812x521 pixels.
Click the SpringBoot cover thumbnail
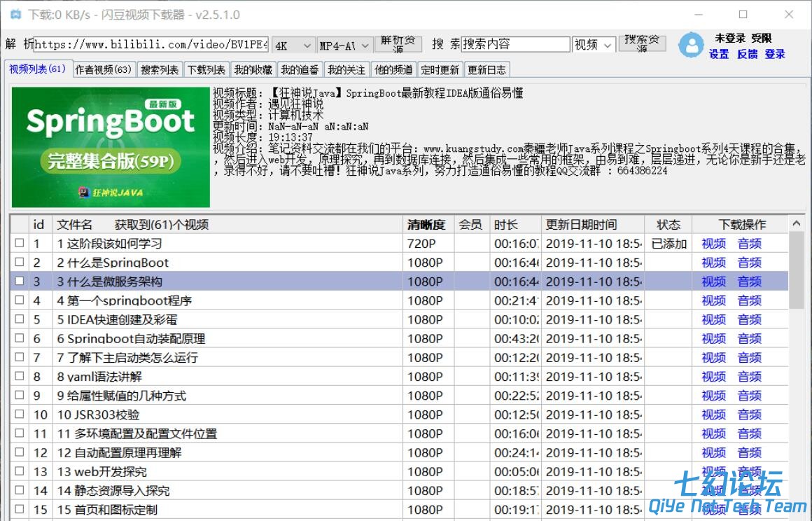pos(111,147)
